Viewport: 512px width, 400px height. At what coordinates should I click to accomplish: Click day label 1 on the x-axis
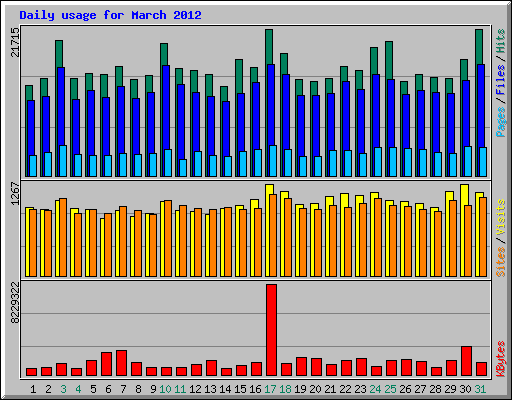click(33, 389)
